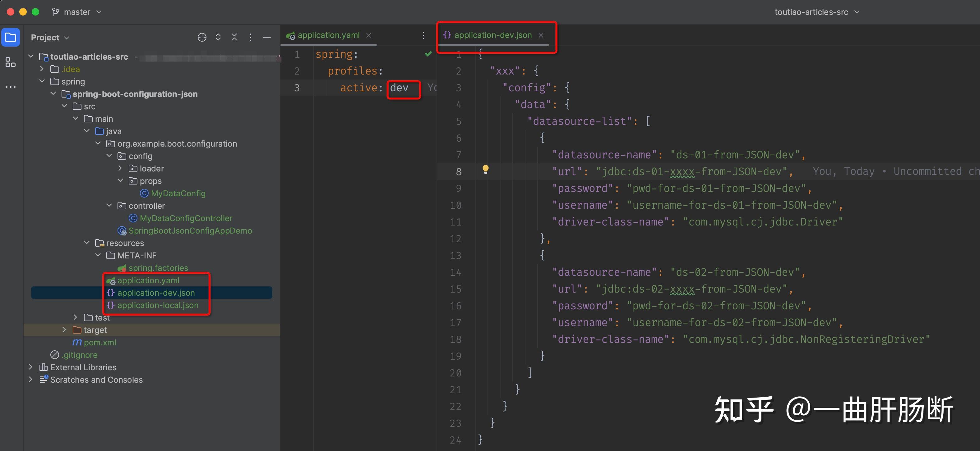The height and width of the screenshot is (451, 980).
Task: Click the orange target folder icon
Action: coord(77,330)
